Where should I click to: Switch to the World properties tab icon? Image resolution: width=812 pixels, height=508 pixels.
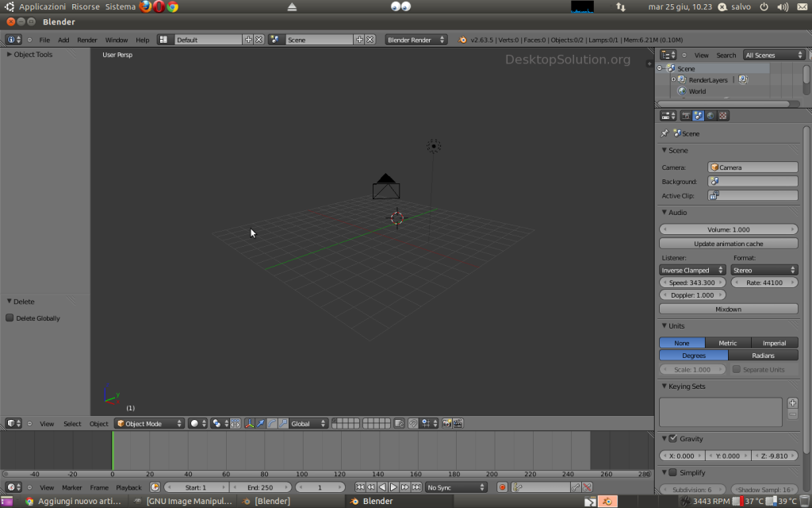(x=710, y=116)
